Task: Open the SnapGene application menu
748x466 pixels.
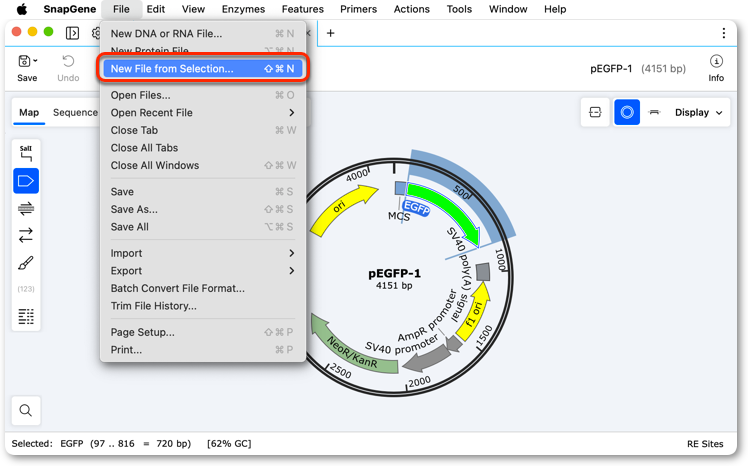Action: (x=70, y=9)
